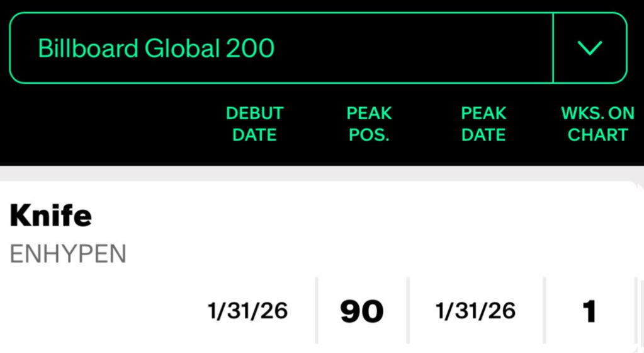Click the chevron arrow in chart selector
The image size is (644, 353).
590,48
